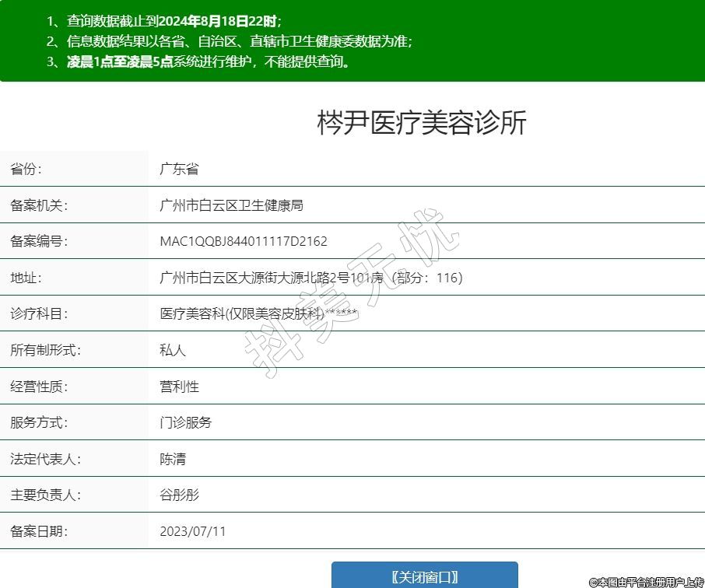Click the 本图由平台注册用户上传 copyright note

646,581
